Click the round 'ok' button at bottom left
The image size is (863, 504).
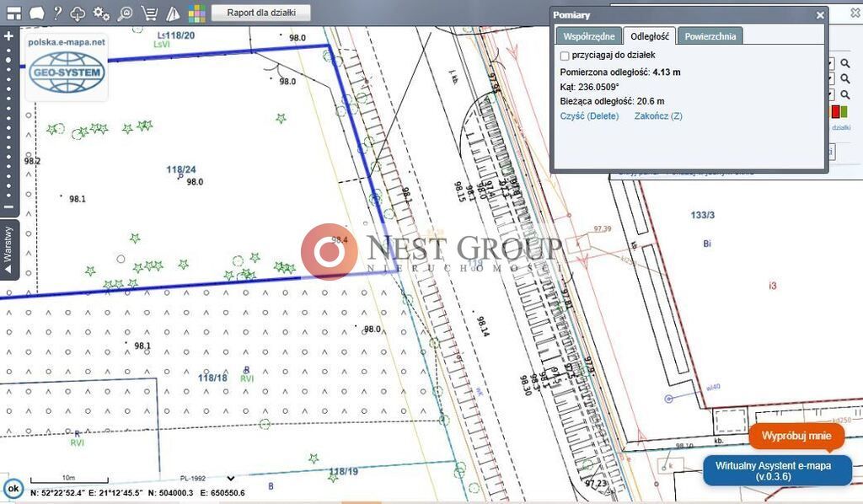click(x=13, y=488)
